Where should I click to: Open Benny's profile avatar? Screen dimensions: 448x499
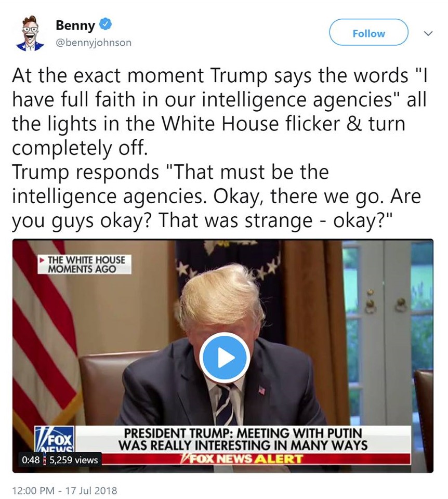pyautogui.click(x=31, y=33)
